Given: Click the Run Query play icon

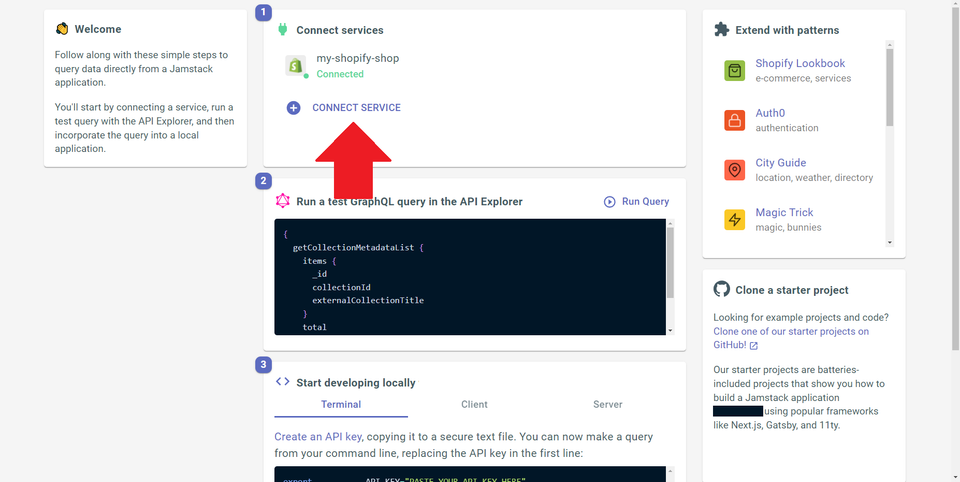Looking at the screenshot, I should click(609, 202).
